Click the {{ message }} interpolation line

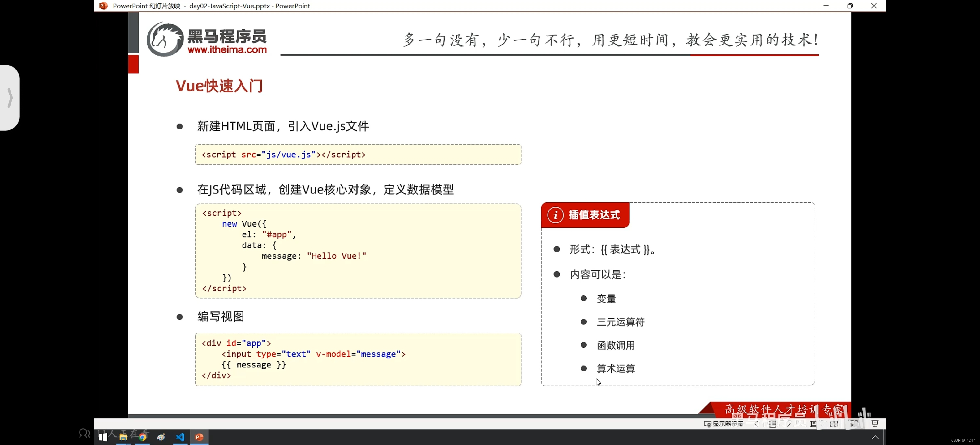point(254,365)
